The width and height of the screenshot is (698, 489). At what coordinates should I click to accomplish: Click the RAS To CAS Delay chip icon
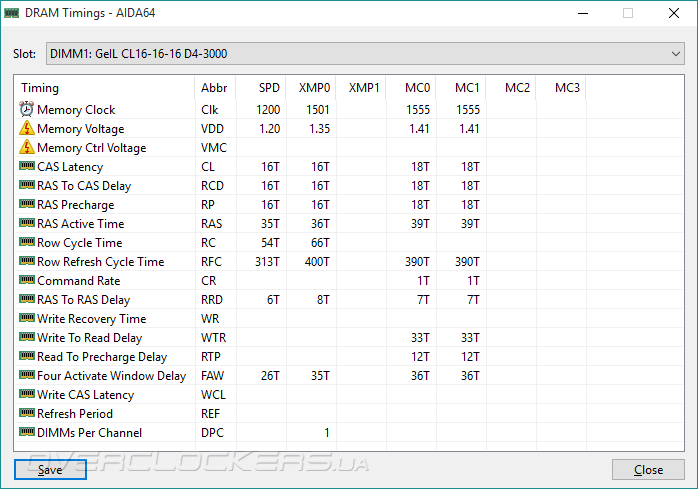(27, 185)
